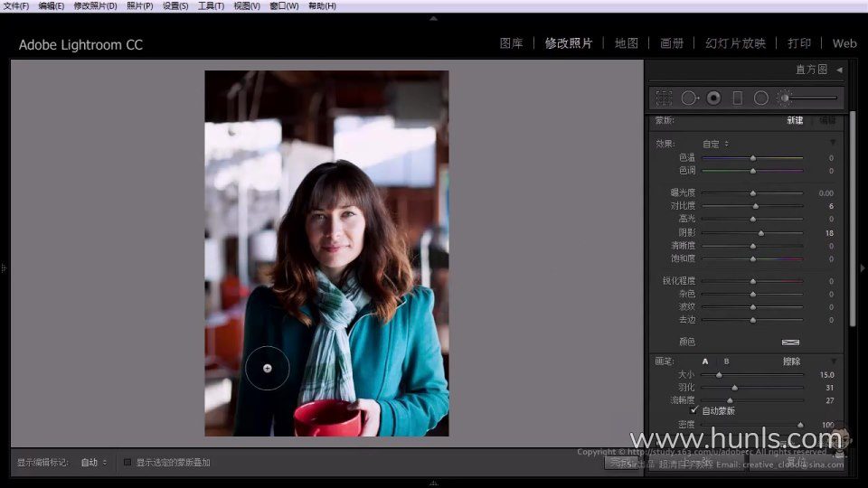Open the 显示编辑标记 自动 dropdown
This screenshot has height=488, width=868.
(93, 462)
